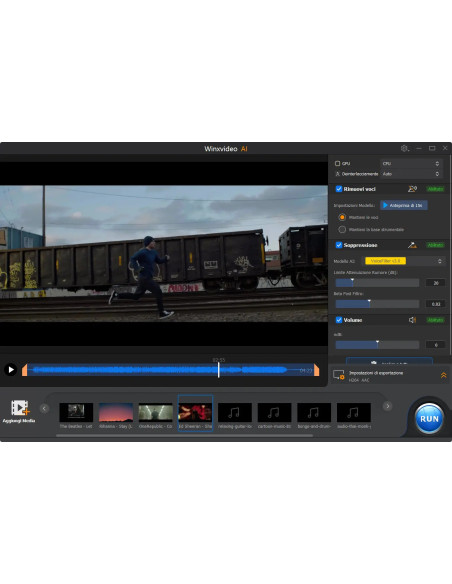Adjust the noise attenuation limit slider

coord(377,283)
